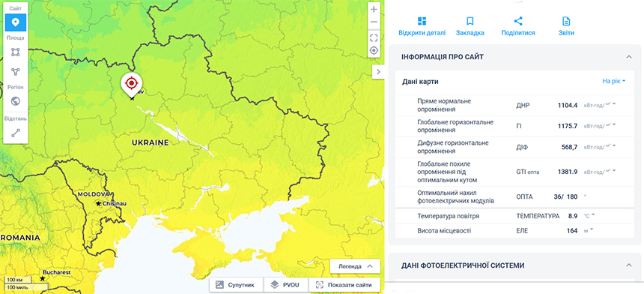Click the 568,7 ДІФ value
The width and height of the screenshot is (644, 294).
(x=569, y=147)
